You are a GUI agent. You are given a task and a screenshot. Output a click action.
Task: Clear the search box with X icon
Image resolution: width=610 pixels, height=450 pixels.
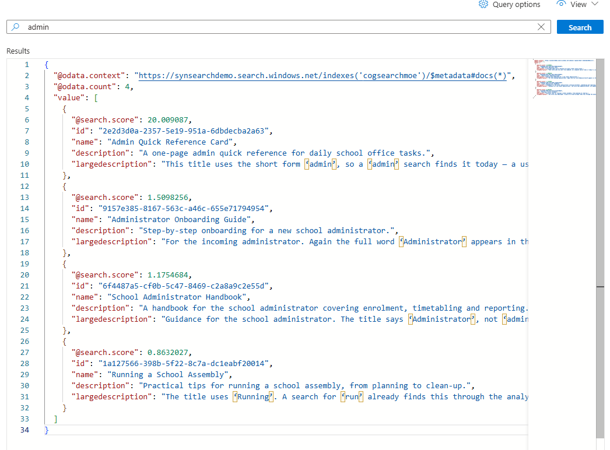(x=541, y=27)
